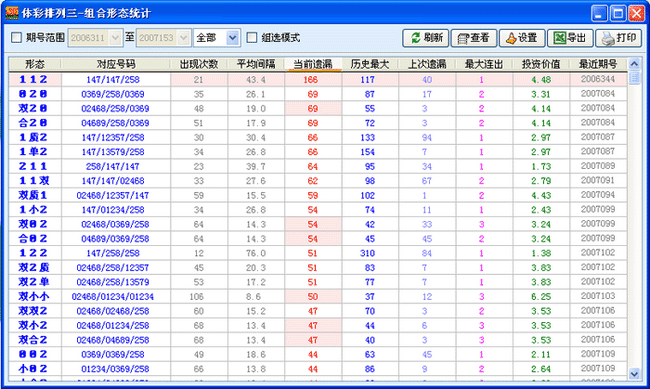650x389 pixels.
Task: Click the 上次遗漏 column header
Action: tap(427, 64)
